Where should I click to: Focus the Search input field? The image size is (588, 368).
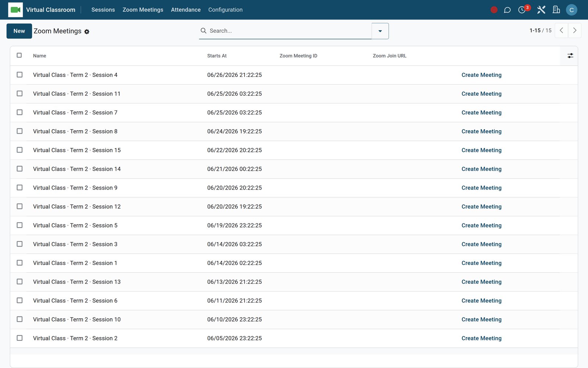coord(290,31)
